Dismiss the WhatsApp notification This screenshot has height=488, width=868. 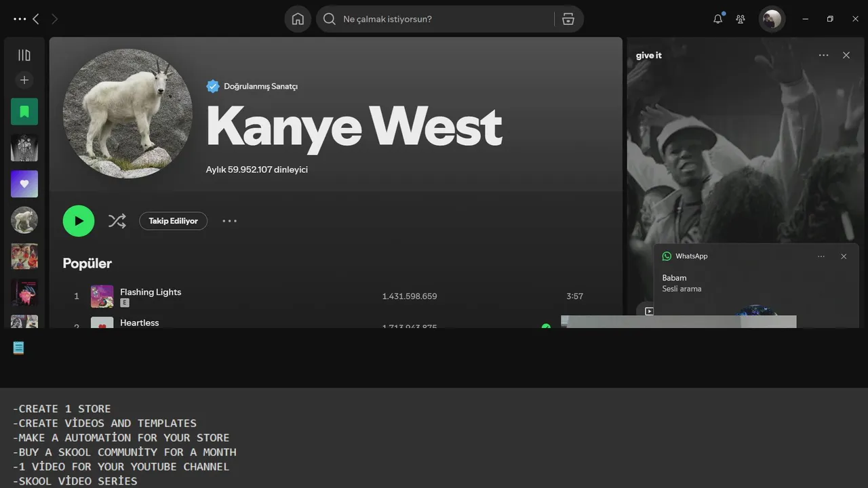point(844,256)
